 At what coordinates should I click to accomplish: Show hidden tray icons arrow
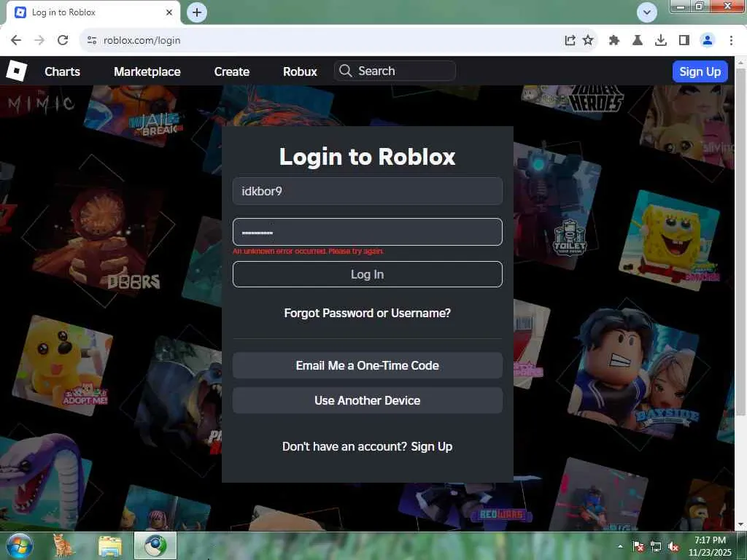(620, 547)
